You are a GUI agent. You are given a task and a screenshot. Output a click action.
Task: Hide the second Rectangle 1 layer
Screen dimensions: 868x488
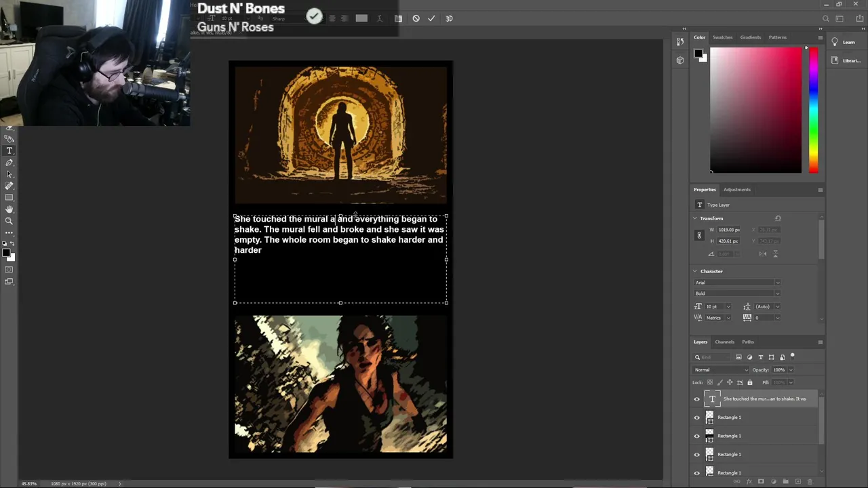pyautogui.click(x=696, y=436)
